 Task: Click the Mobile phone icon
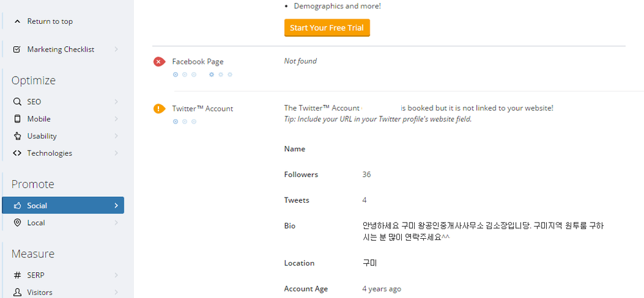pyautogui.click(x=17, y=119)
